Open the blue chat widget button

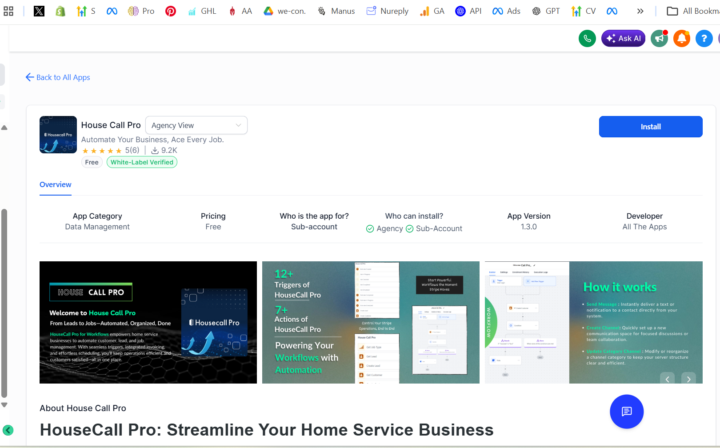[626, 411]
